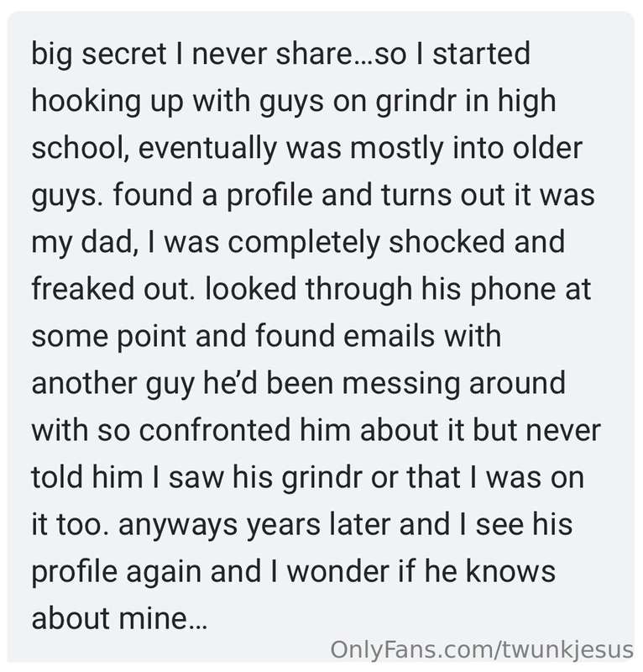643x672 pixels.
Task: Click the final words "about mine…"
Action: (x=119, y=619)
